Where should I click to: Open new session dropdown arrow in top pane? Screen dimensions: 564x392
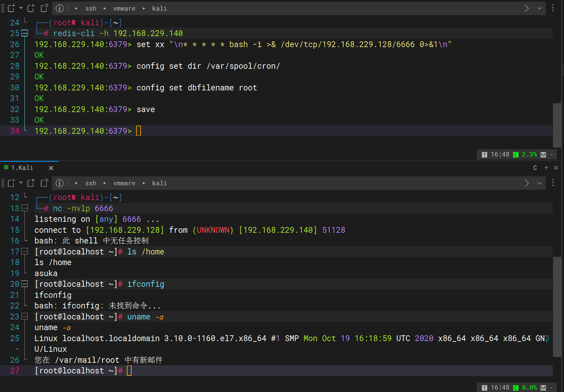pos(21,8)
